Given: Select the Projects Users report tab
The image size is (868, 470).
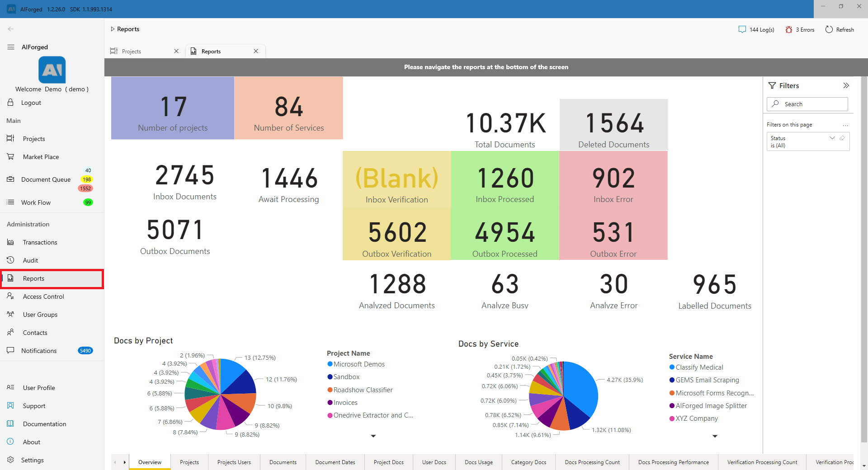Looking at the screenshot, I should pyautogui.click(x=234, y=462).
